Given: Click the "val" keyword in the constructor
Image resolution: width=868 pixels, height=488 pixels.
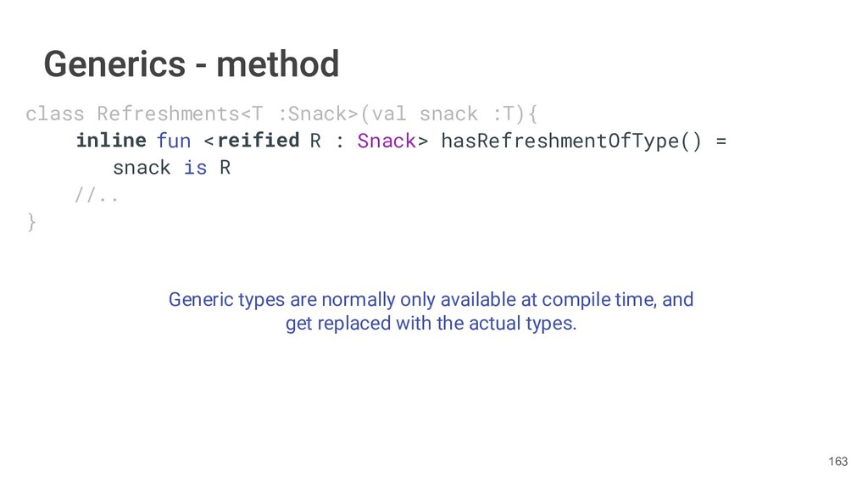Looking at the screenshot, I should tap(389, 114).
